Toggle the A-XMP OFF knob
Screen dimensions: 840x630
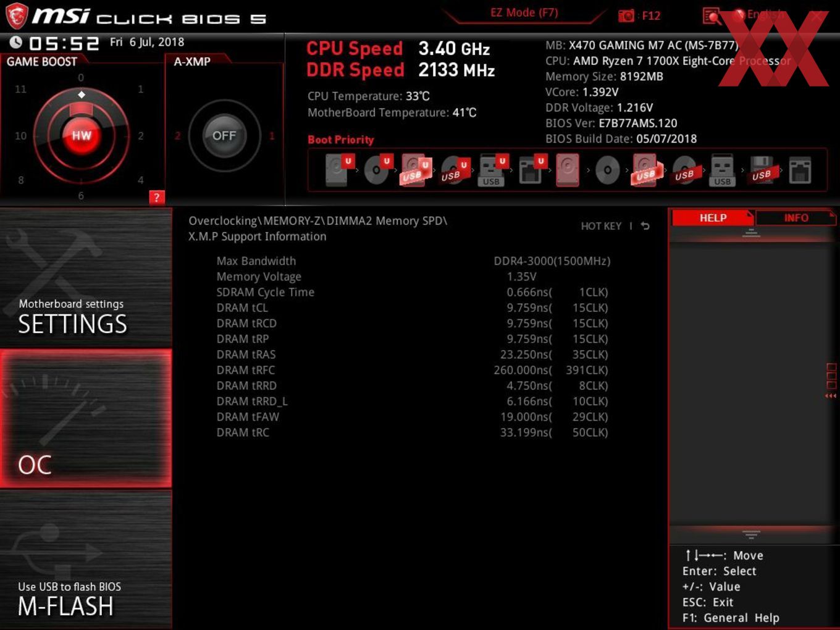[224, 136]
